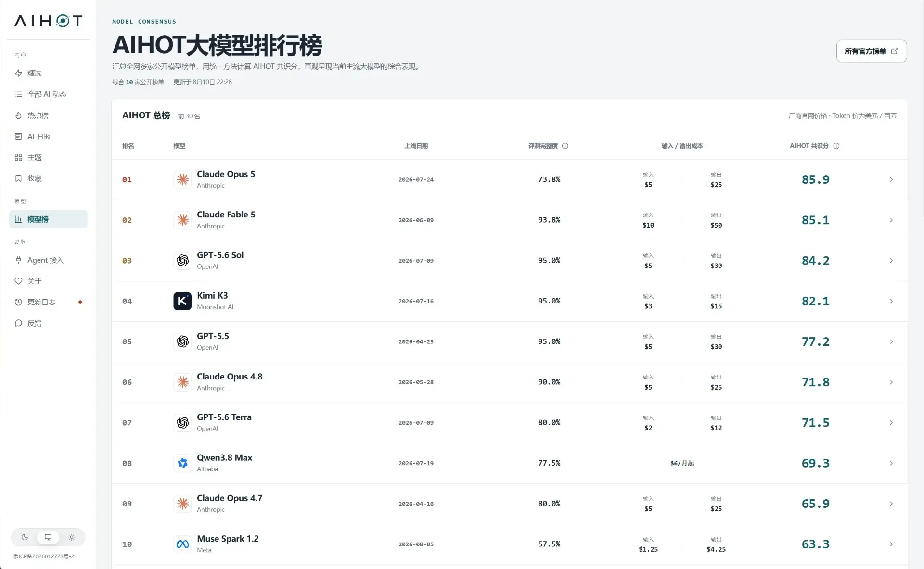Open the 热点榜 page

48,115
